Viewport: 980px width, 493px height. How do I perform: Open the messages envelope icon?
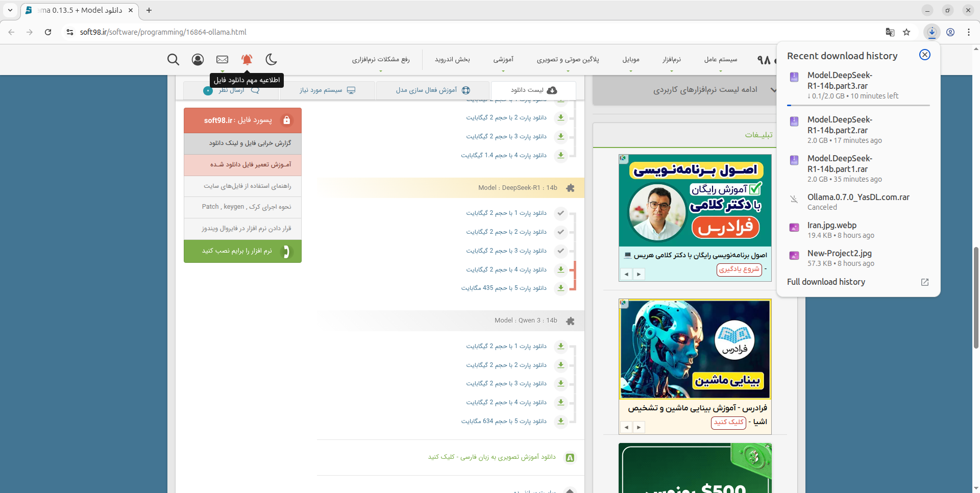222,60
